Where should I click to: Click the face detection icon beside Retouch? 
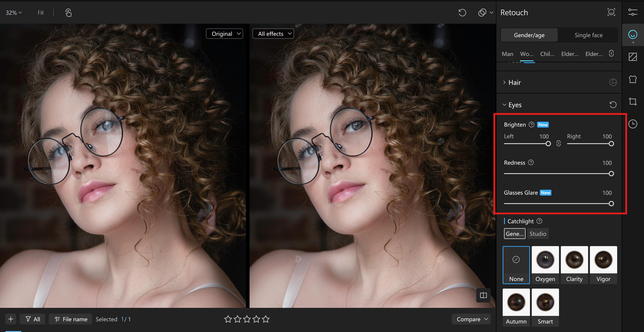[611, 12]
